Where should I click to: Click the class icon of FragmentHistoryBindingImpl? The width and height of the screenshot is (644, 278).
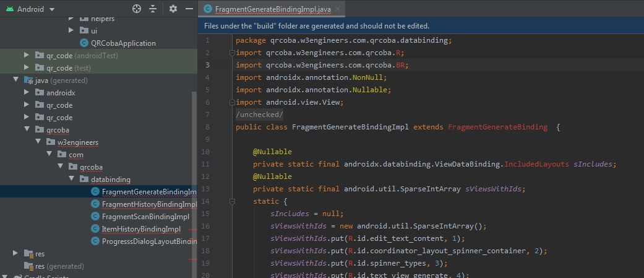point(95,204)
